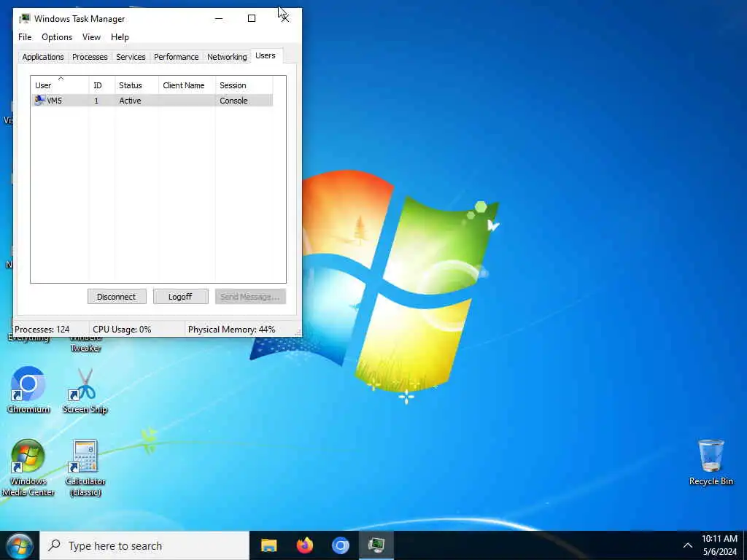This screenshot has height=560, width=747.
Task: Open the Screen Snip desktop shortcut
Action: click(x=85, y=389)
